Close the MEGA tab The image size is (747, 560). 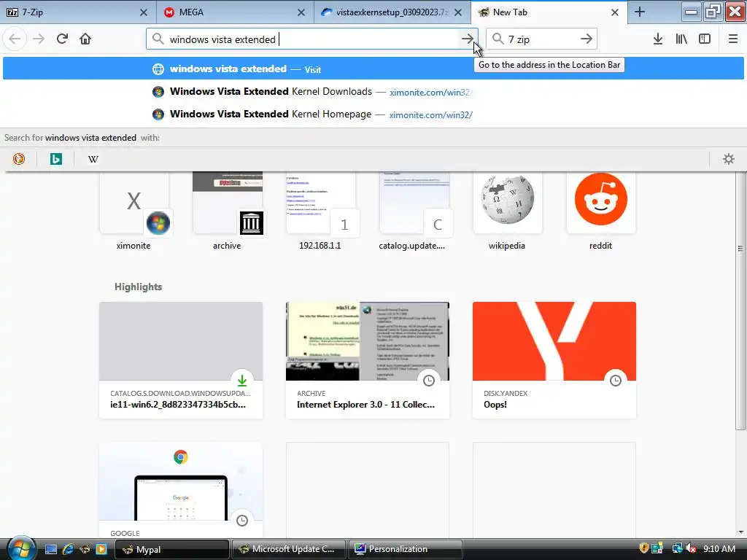(301, 12)
